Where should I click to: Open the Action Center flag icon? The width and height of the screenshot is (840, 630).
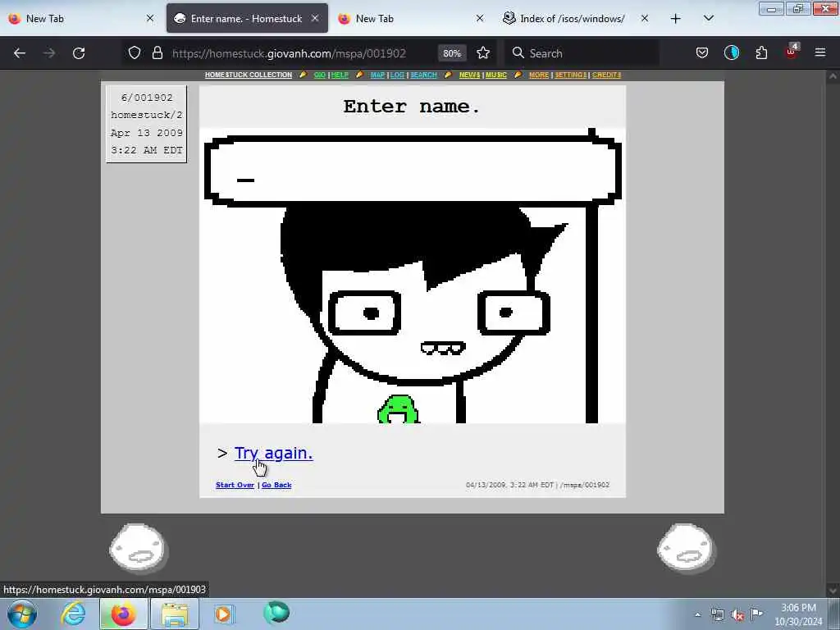point(756,614)
